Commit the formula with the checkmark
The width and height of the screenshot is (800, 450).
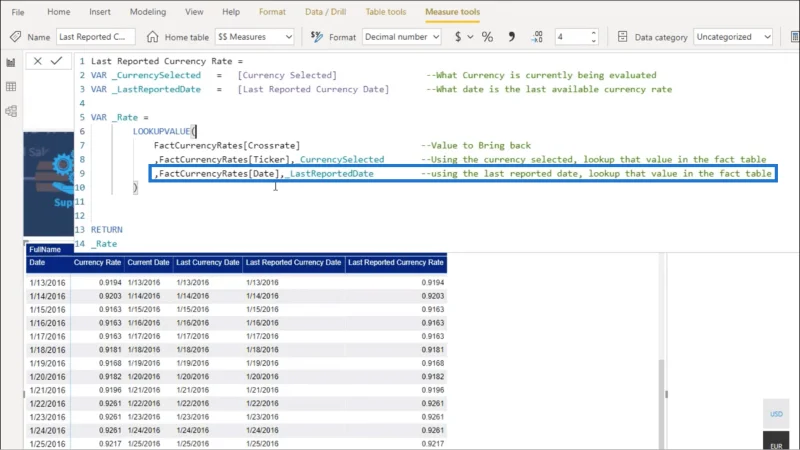(57, 61)
